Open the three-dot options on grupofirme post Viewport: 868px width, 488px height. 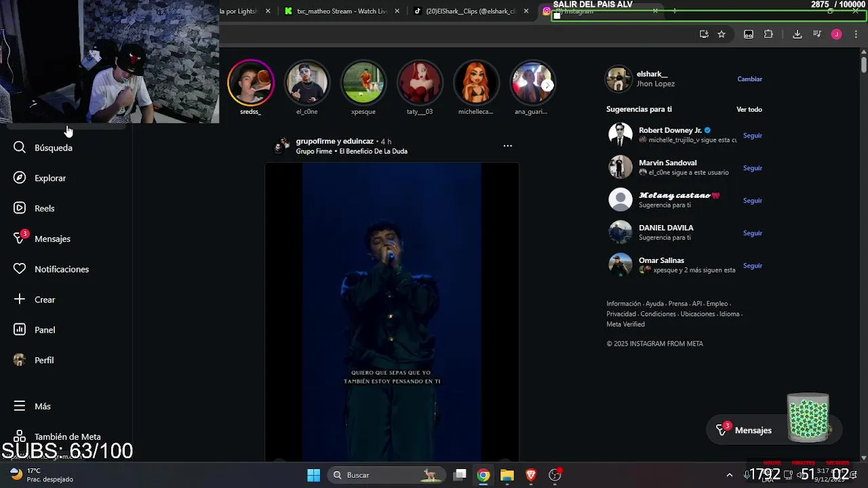point(507,146)
